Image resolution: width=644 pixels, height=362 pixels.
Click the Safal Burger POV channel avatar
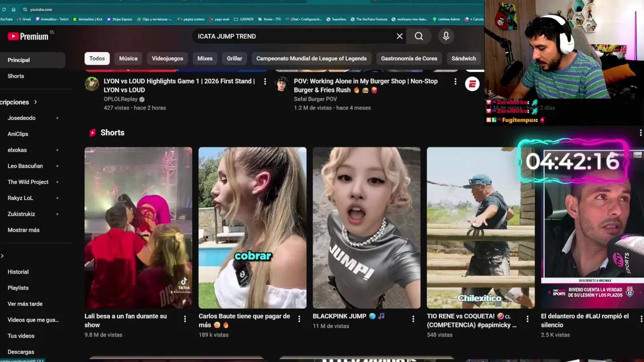(282, 83)
